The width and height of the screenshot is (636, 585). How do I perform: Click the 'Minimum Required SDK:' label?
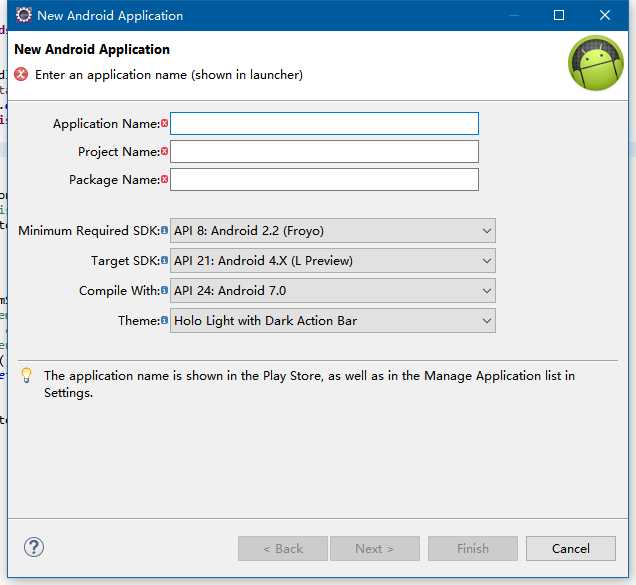click(89, 230)
